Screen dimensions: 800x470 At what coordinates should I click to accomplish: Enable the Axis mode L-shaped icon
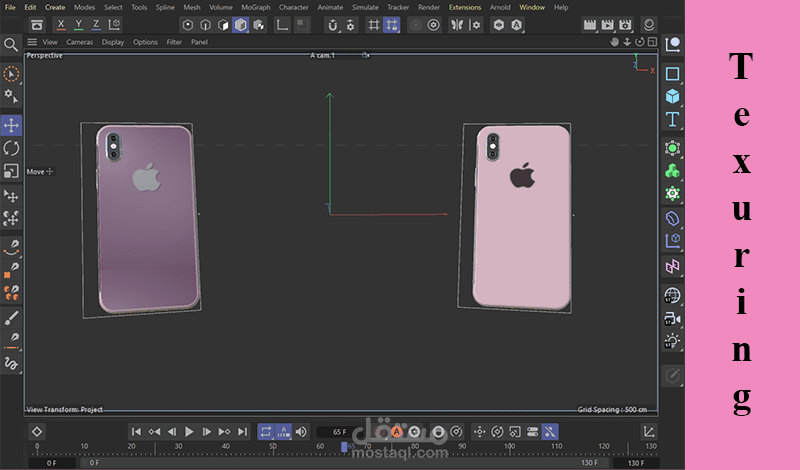click(x=282, y=24)
